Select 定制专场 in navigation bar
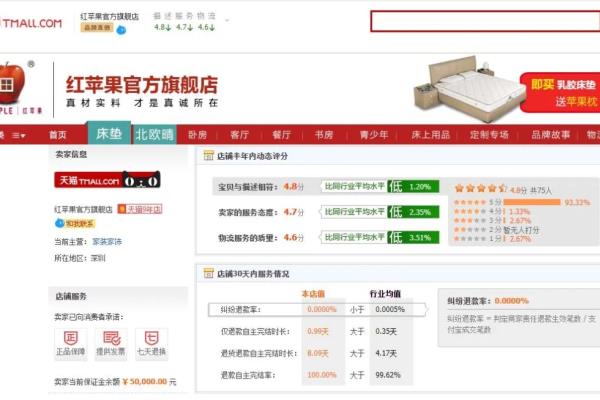600x400 pixels. [489, 135]
